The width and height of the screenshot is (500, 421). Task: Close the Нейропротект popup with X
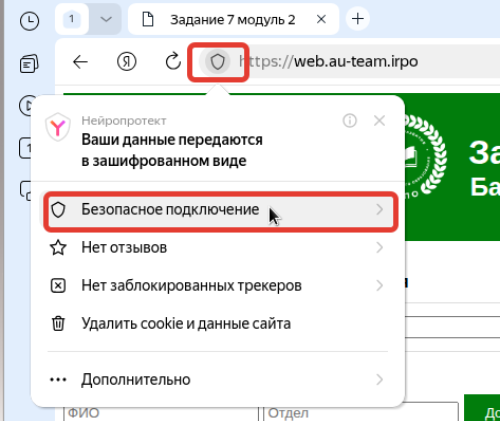[x=379, y=121]
